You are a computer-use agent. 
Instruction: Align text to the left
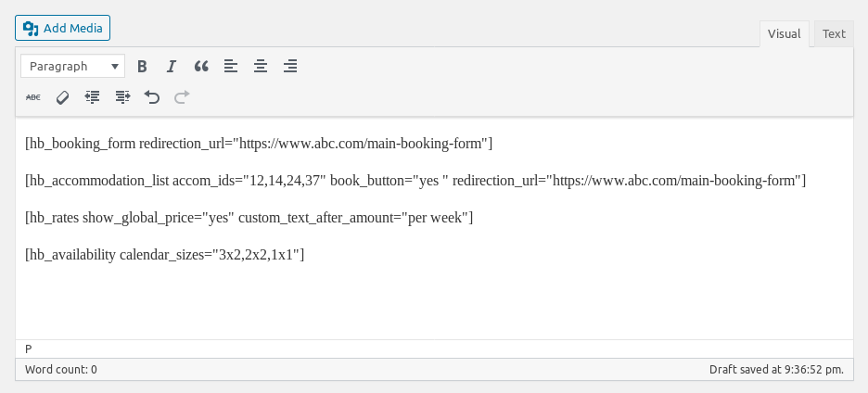231,66
